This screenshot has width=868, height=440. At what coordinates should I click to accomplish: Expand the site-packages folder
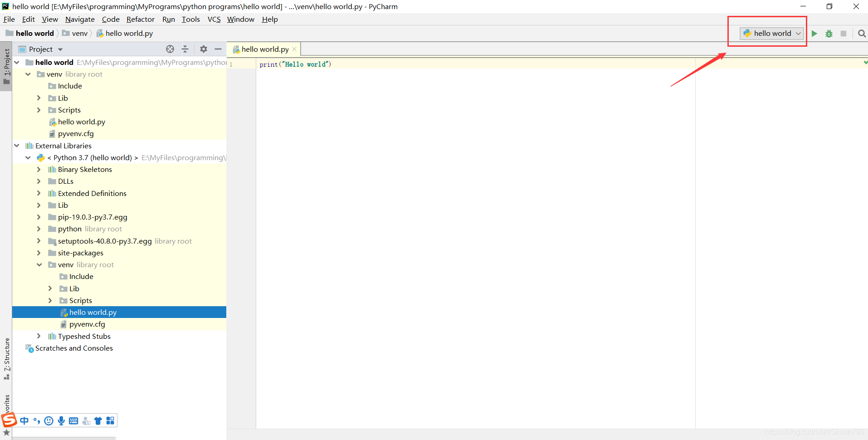pos(39,253)
